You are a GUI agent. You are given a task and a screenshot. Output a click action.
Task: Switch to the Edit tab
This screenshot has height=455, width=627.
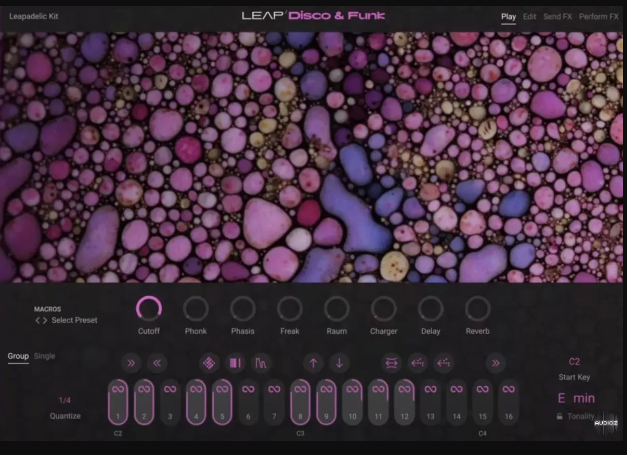(529, 17)
